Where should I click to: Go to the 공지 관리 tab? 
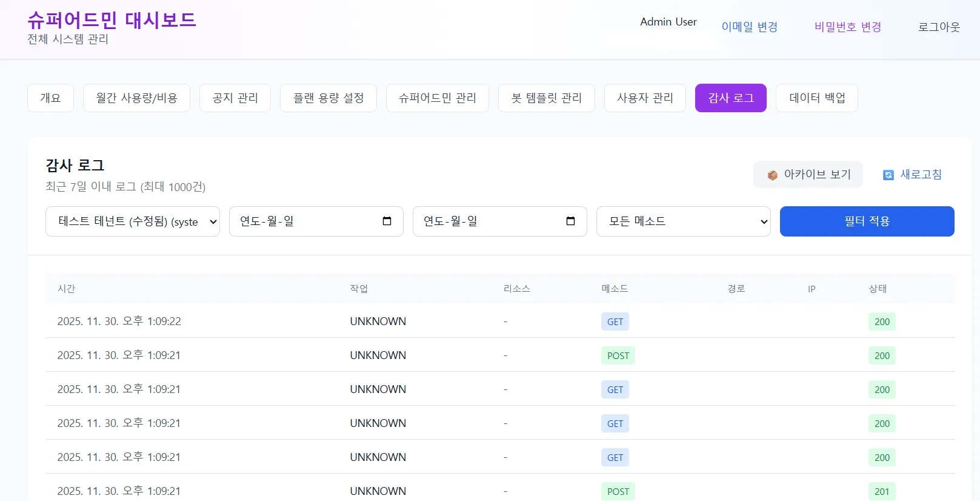click(235, 98)
